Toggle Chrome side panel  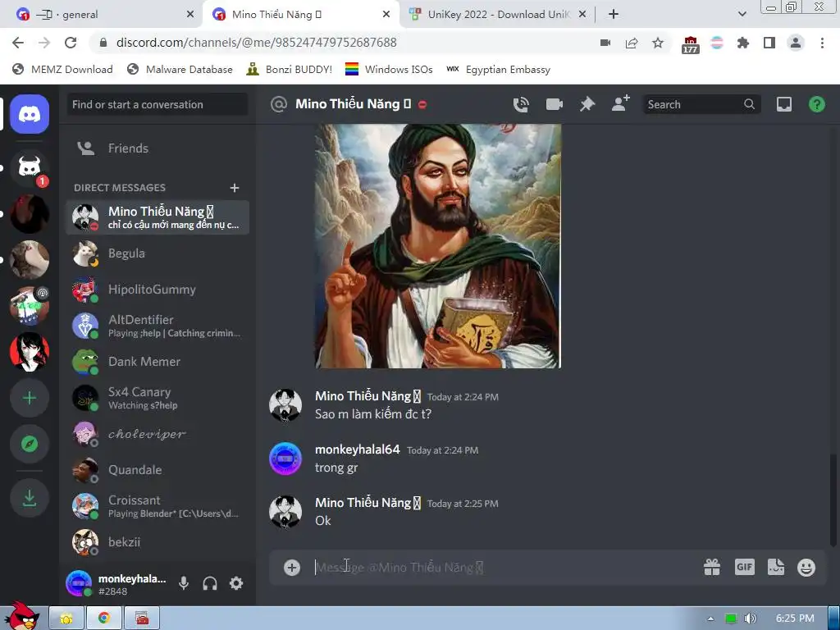click(769, 43)
